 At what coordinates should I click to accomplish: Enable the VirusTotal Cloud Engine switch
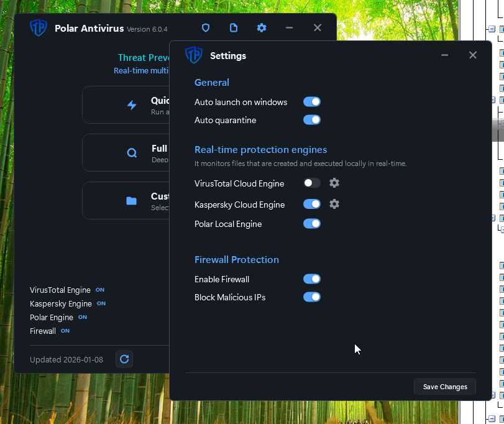point(312,183)
